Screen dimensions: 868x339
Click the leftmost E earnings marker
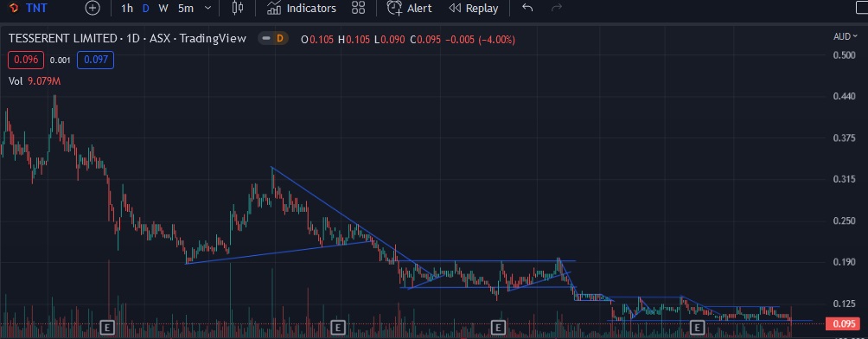pyautogui.click(x=108, y=327)
